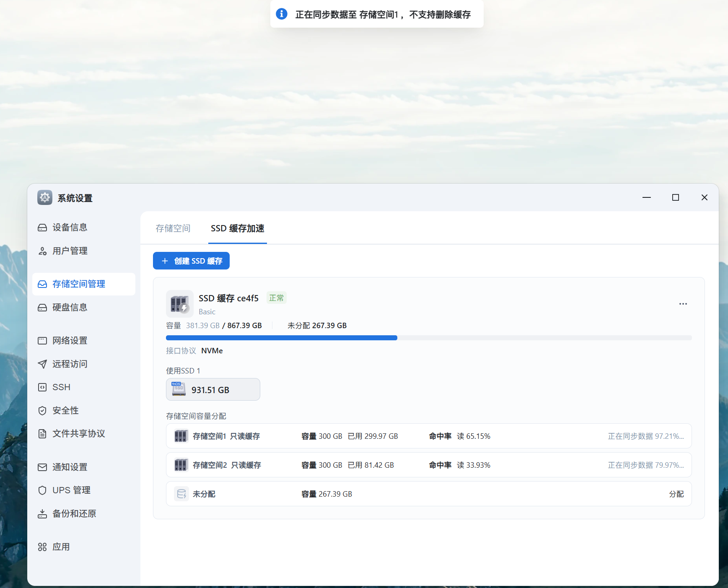Open 远程访问 settings
Screen dimensions: 728x588
(x=84, y=364)
